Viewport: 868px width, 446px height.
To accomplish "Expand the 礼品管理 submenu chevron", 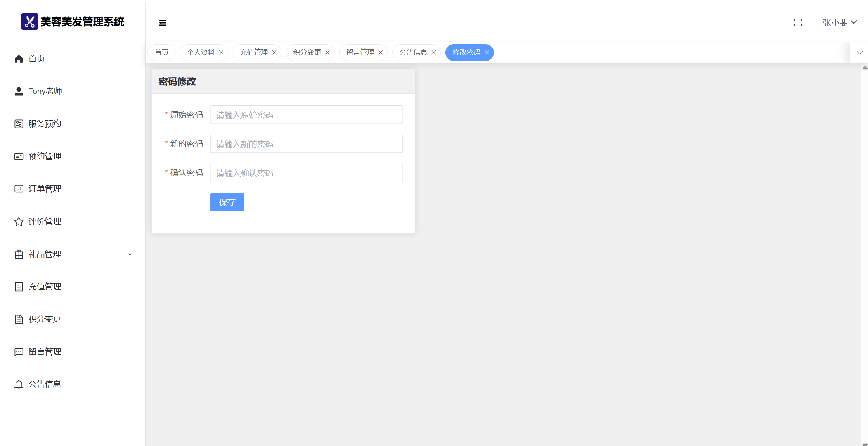I will coord(130,254).
